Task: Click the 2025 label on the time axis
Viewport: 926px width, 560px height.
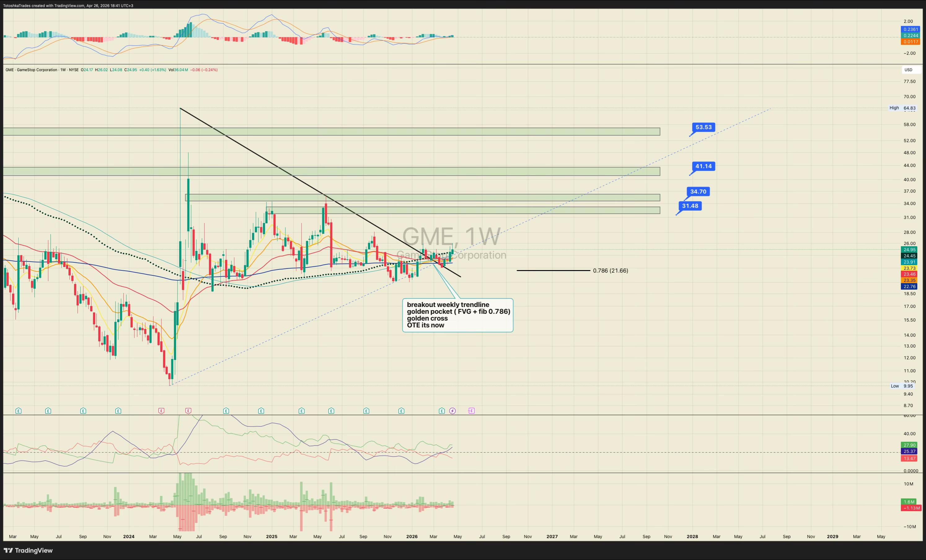Action: [271, 537]
